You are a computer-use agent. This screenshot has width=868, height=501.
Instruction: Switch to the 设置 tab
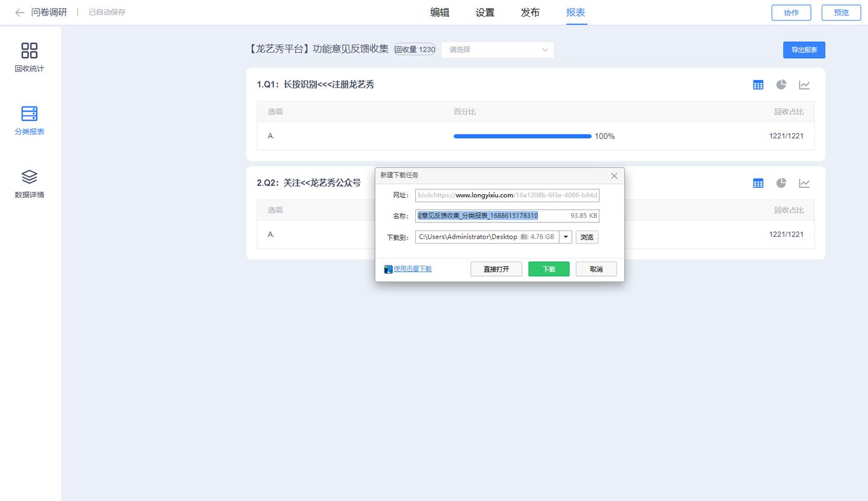pyautogui.click(x=485, y=13)
